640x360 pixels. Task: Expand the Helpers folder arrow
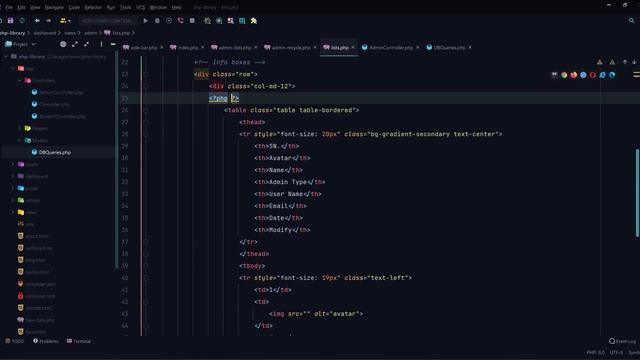pos(20,128)
